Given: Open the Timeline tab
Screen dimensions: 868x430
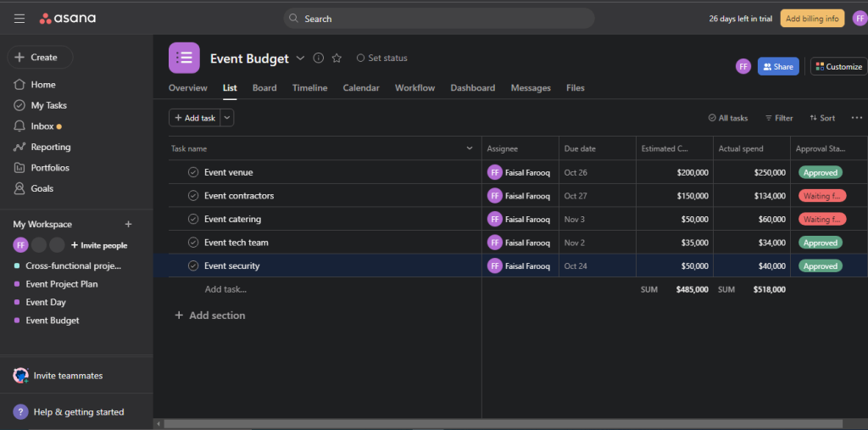Looking at the screenshot, I should click(x=309, y=88).
